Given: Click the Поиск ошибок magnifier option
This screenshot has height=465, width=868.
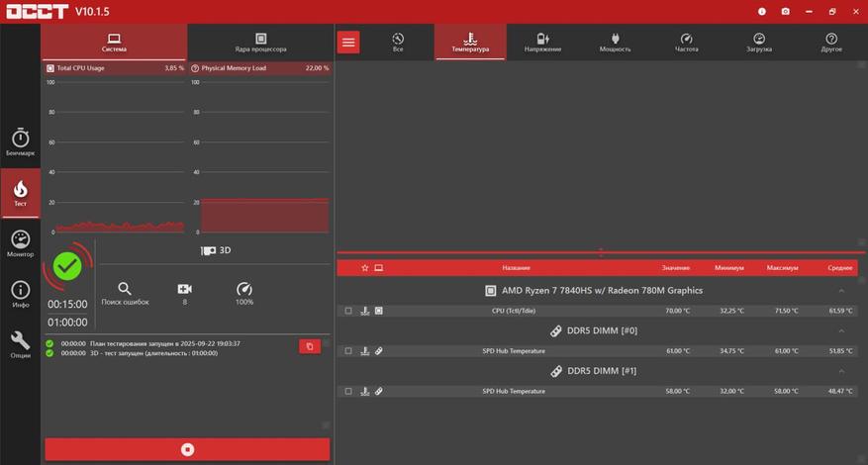Looking at the screenshot, I should (125, 294).
